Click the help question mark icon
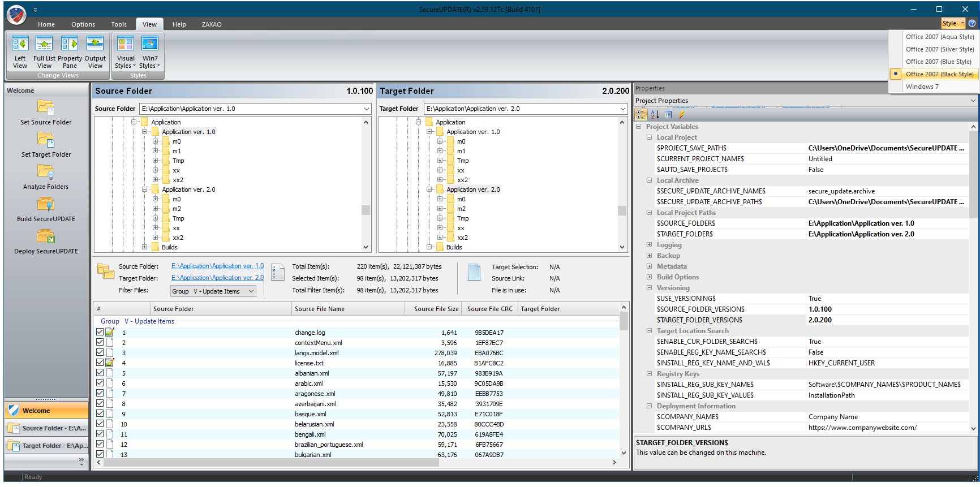This screenshot has height=487, width=980. [x=972, y=23]
